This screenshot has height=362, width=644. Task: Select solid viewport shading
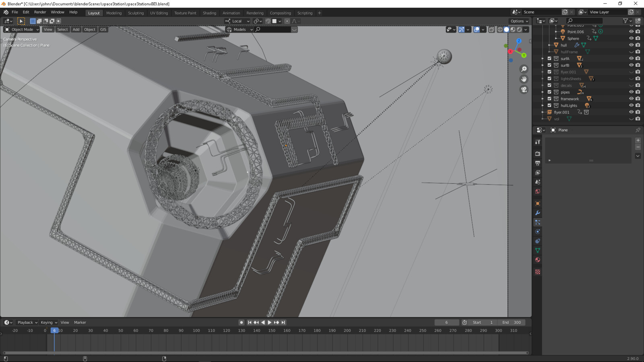(x=506, y=29)
